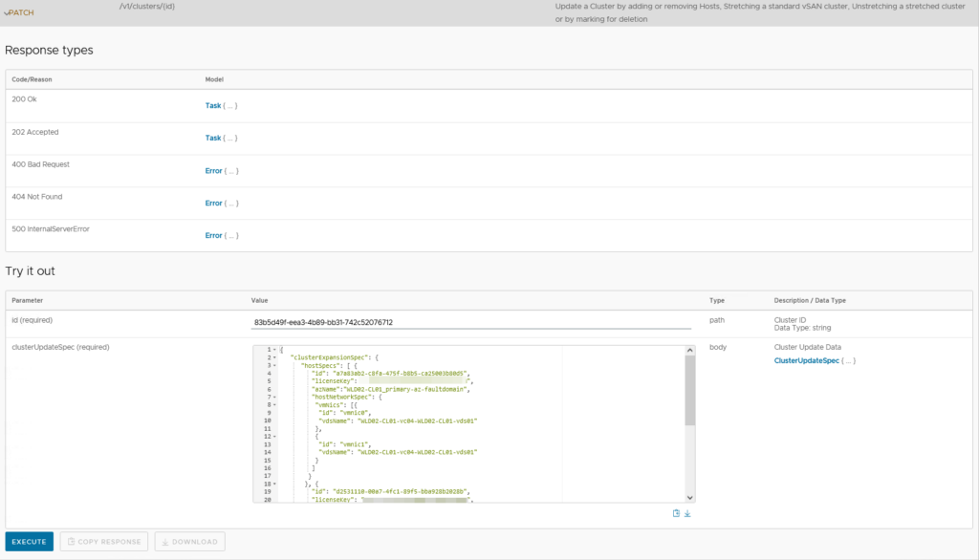Click the copy icon below the JSON editor
Screen dimensions: 979x560
click(x=676, y=513)
